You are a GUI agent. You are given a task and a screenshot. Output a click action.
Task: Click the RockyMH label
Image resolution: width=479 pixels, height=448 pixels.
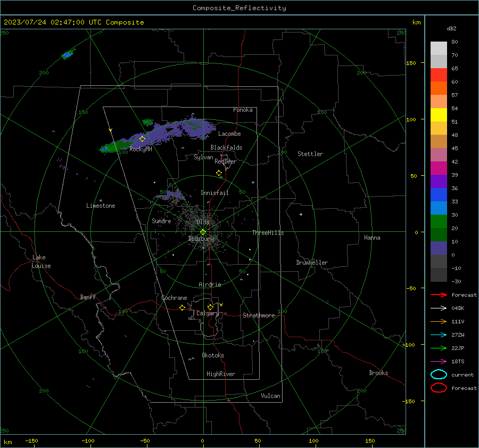[141, 149]
